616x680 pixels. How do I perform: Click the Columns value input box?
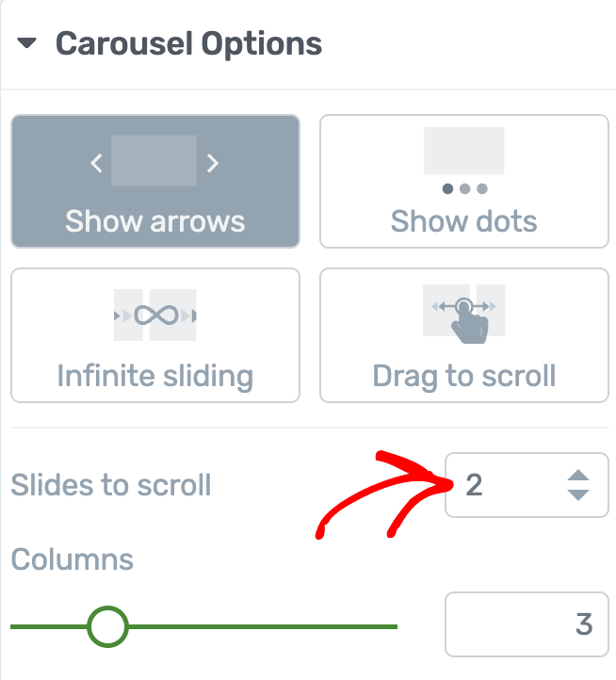coord(527,624)
